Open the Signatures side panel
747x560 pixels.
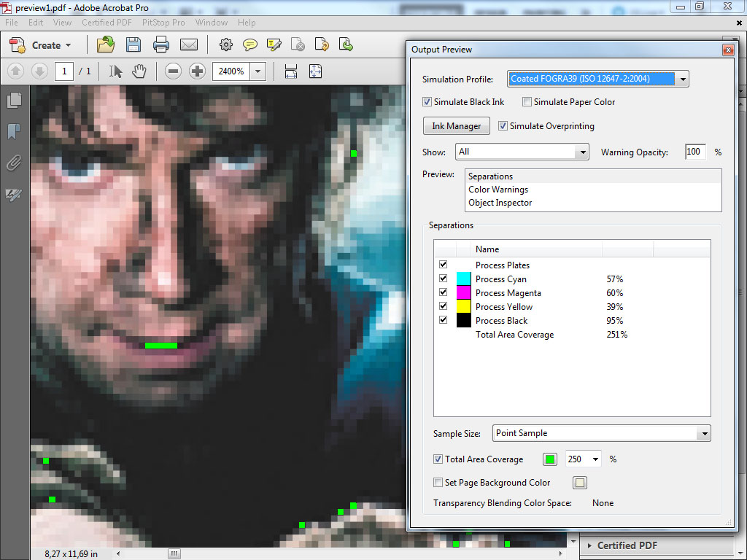[x=13, y=194]
